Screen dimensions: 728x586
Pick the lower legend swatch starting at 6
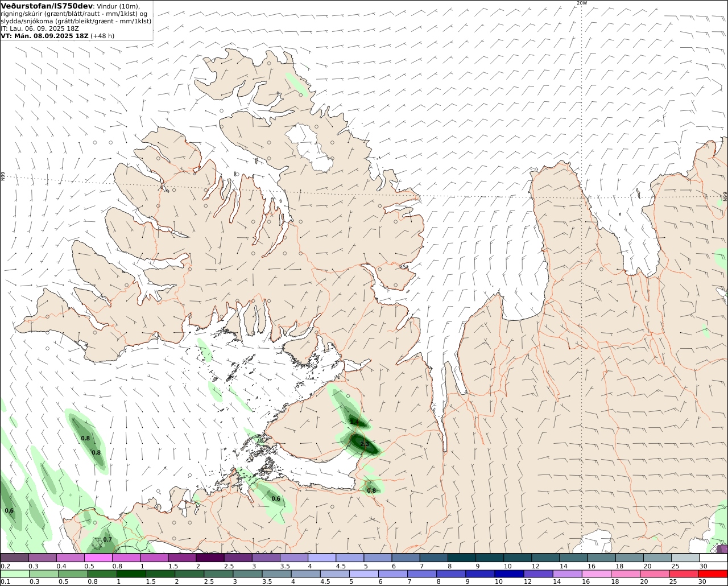point(393,573)
